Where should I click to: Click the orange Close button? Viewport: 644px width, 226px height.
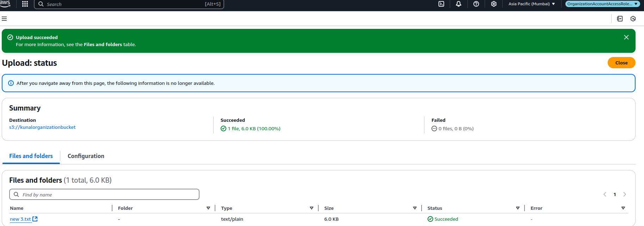(x=621, y=63)
